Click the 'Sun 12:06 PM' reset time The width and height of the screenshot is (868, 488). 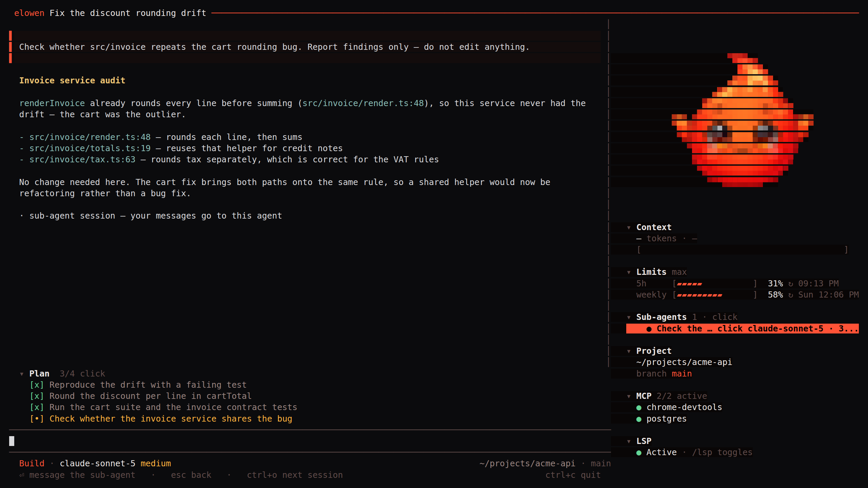click(828, 295)
